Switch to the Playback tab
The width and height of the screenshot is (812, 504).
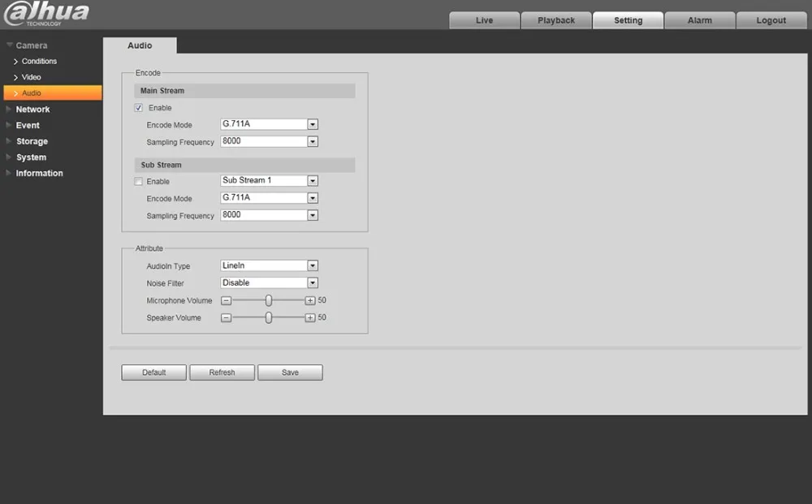pyautogui.click(x=556, y=20)
